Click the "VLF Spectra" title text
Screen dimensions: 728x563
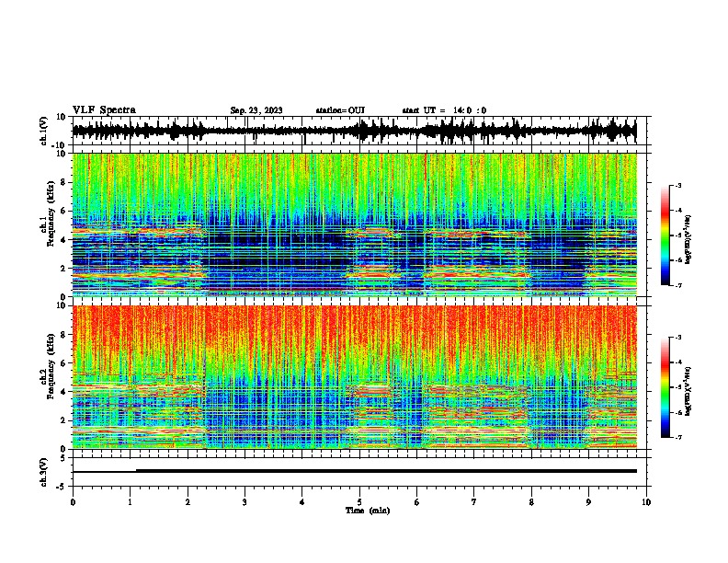(x=104, y=110)
